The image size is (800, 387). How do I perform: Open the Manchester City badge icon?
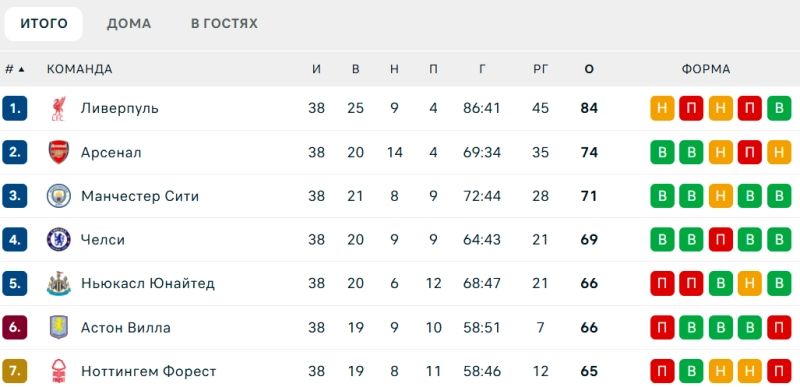point(59,196)
